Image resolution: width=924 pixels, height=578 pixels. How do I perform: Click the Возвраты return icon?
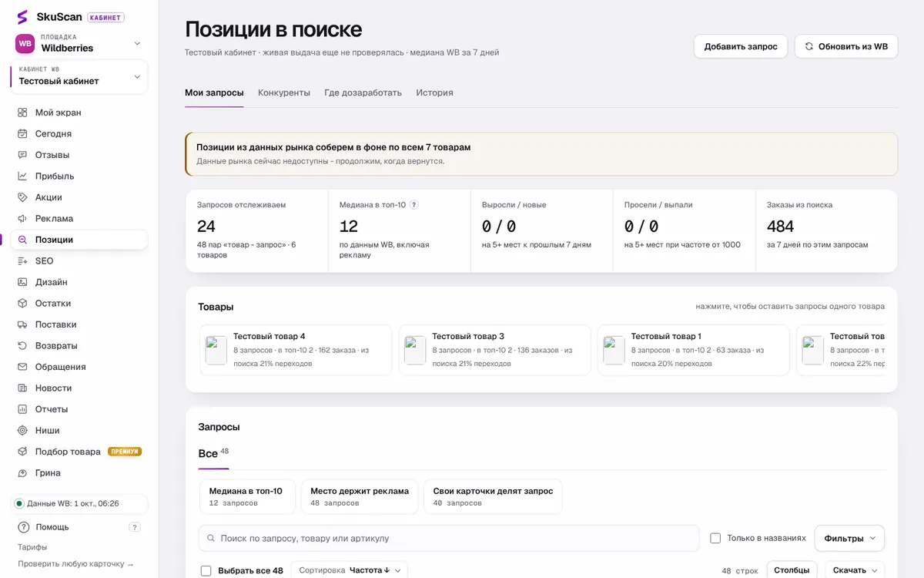[x=22, y=345]
